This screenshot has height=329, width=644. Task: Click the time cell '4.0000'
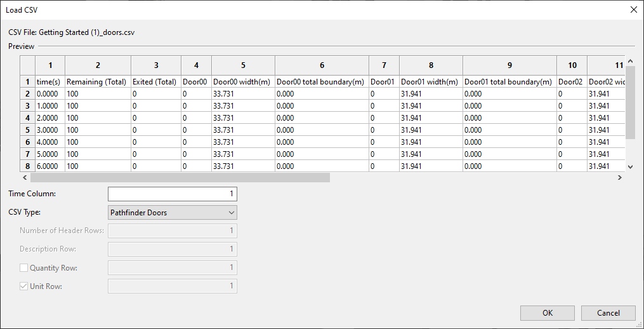[50, 142]
